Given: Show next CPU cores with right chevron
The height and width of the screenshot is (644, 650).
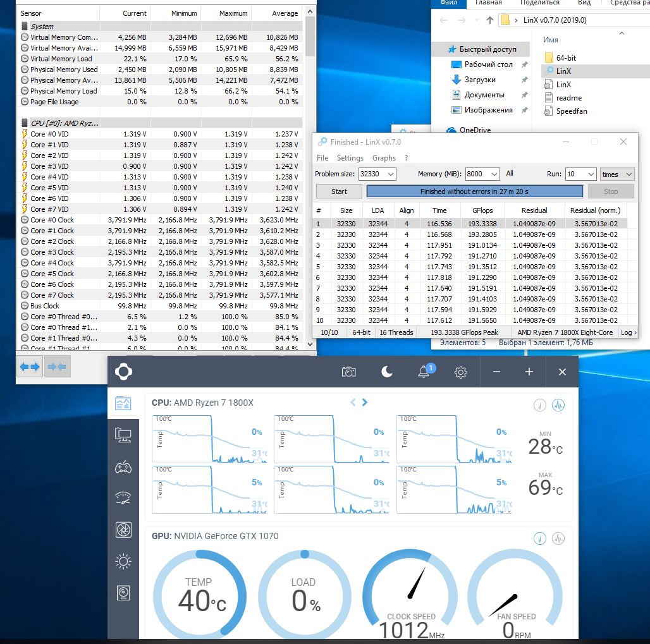Looking at the screenshot, I should [x=364, y=402].
